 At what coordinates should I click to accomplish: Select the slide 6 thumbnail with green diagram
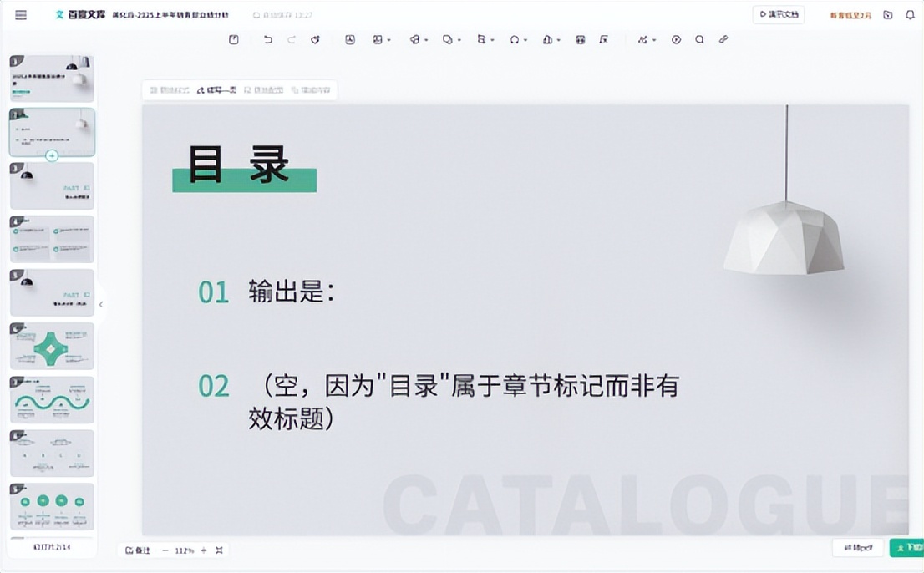(52, 346)
